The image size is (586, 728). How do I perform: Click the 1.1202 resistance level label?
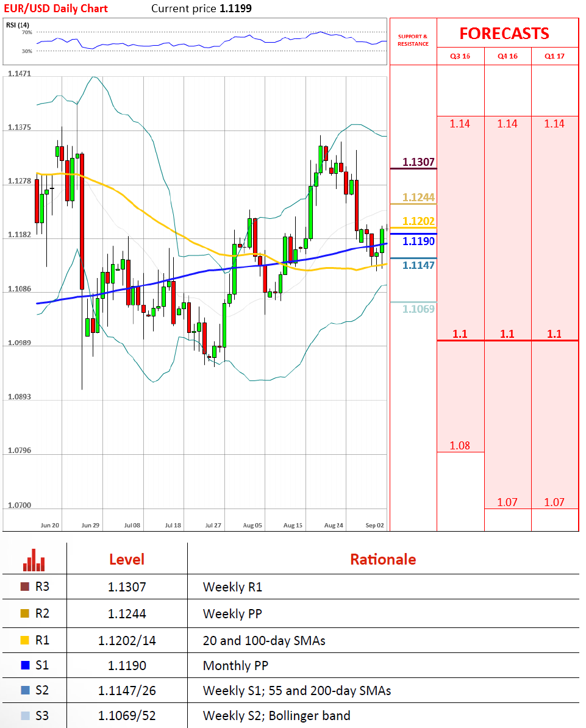418,221
